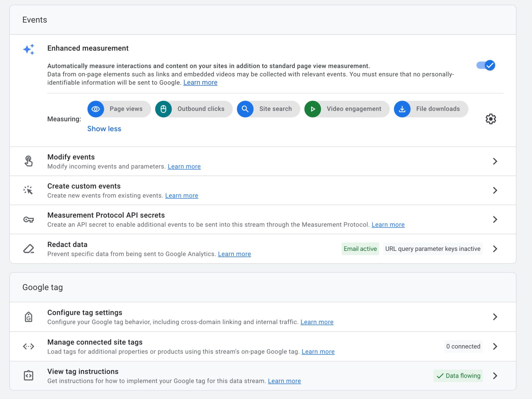The width and height of the screenshot is (532, 399).
Task: Click the Show less link
Action: point(104,129)
